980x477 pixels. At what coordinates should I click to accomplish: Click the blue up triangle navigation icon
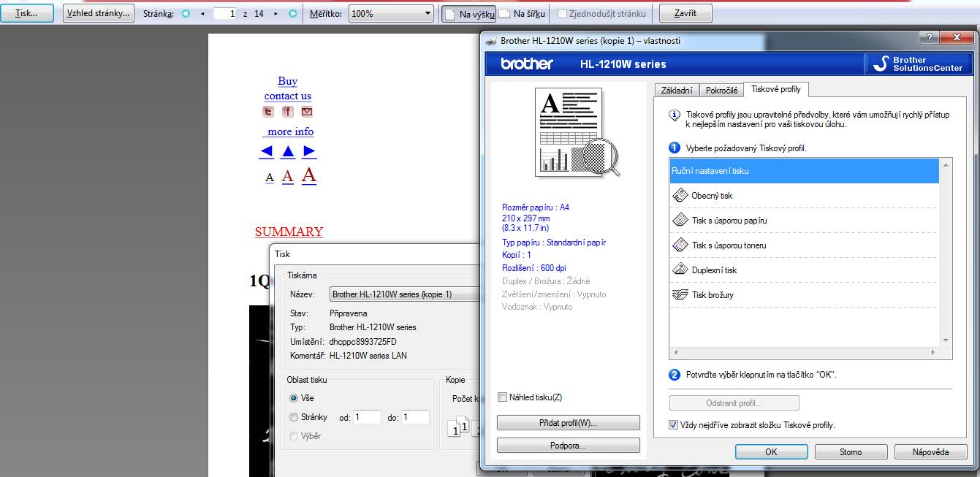pyautogui.click(x=288, y=151)
